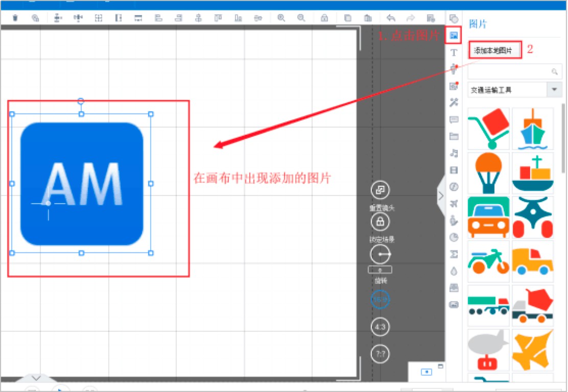Select the motorcycle image

488,261
